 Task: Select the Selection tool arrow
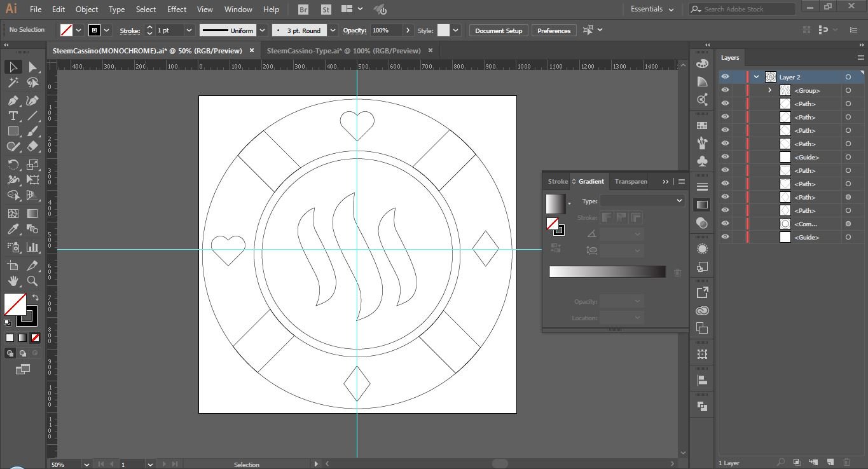point(13,67)
